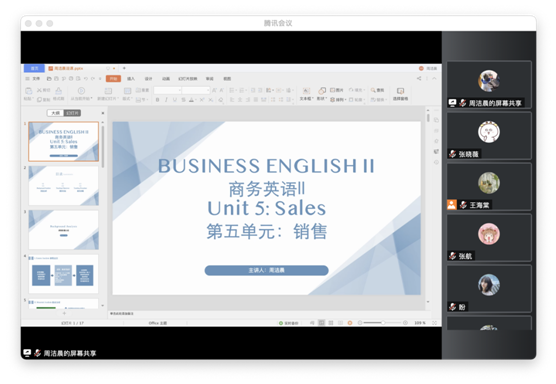
Task: Click the Redo arrow in quick toolbar
Action: (x=93, y=78)
